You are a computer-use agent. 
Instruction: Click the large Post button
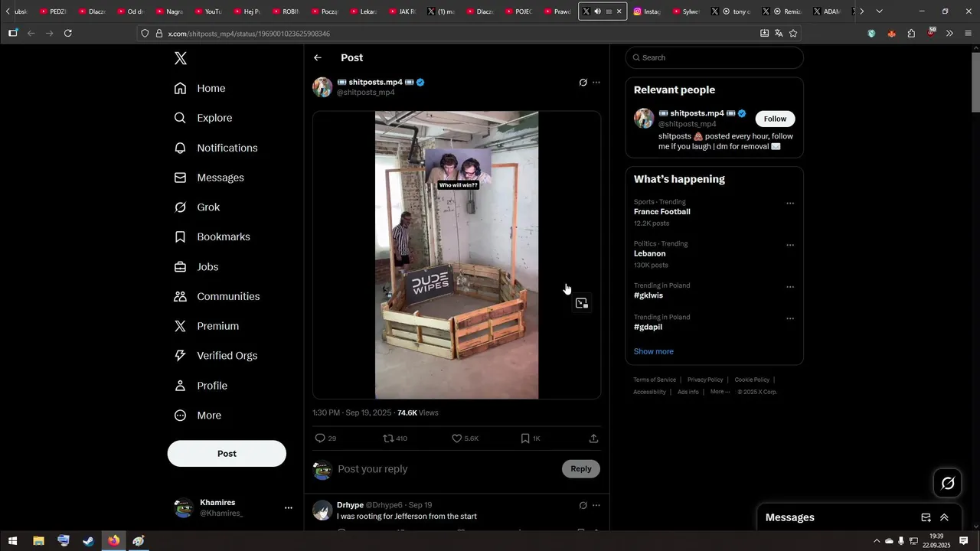point(227,454)
